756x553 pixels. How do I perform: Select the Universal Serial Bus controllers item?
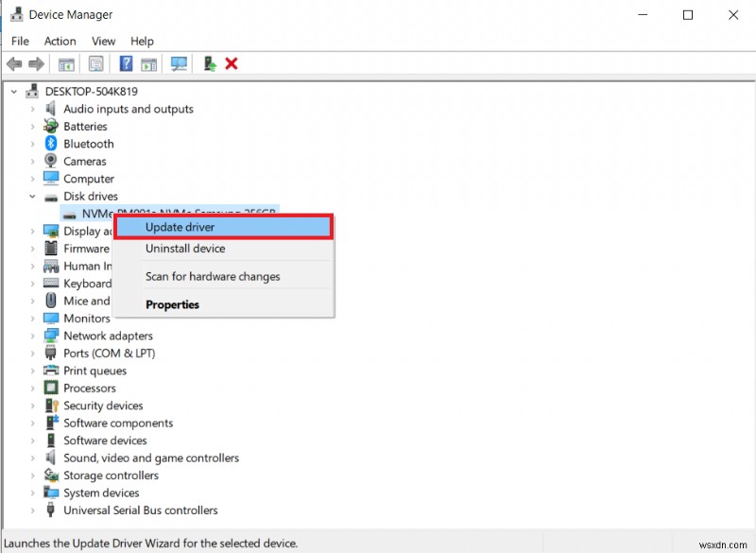[x=140, y=510]
